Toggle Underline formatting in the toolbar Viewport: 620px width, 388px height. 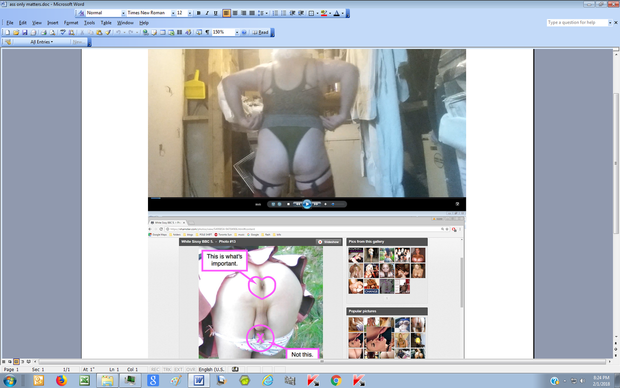215,13
